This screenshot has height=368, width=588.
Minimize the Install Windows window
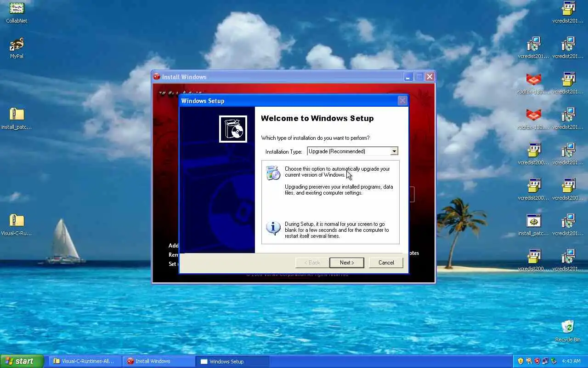click(408, 77)
